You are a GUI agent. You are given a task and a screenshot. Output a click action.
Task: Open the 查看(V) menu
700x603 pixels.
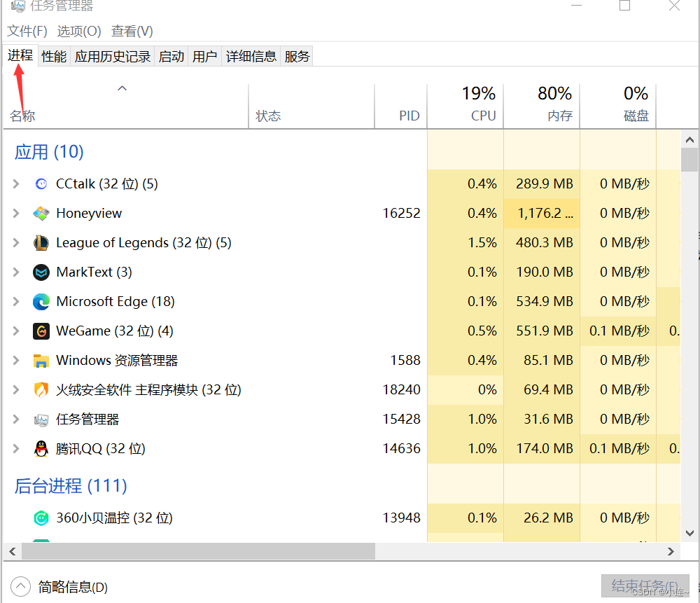point(132,32)
